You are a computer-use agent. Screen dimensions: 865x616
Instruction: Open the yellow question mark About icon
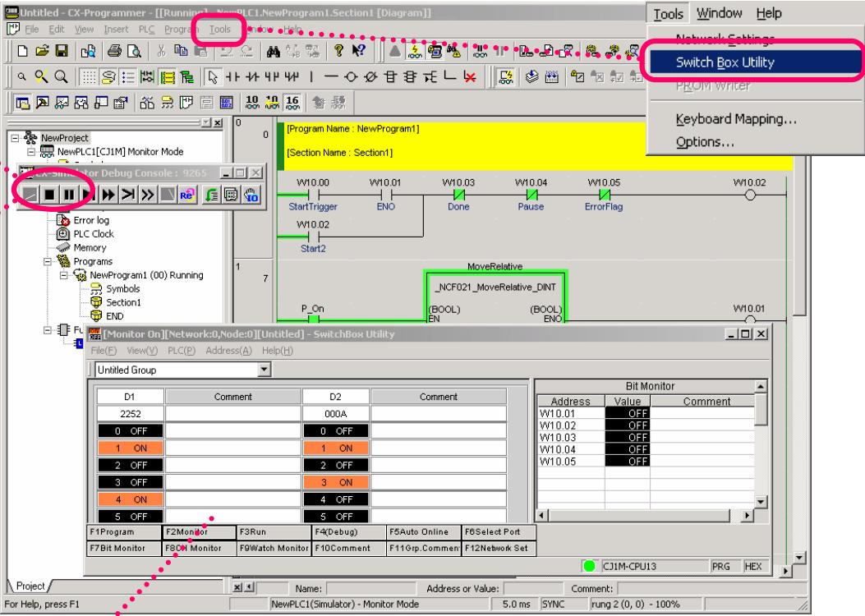coord(338,51)
